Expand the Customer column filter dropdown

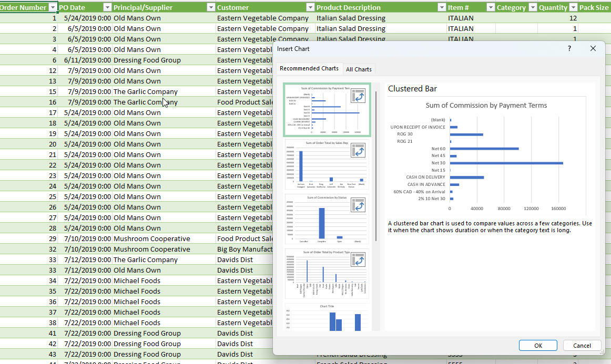[x=310, y=7]
